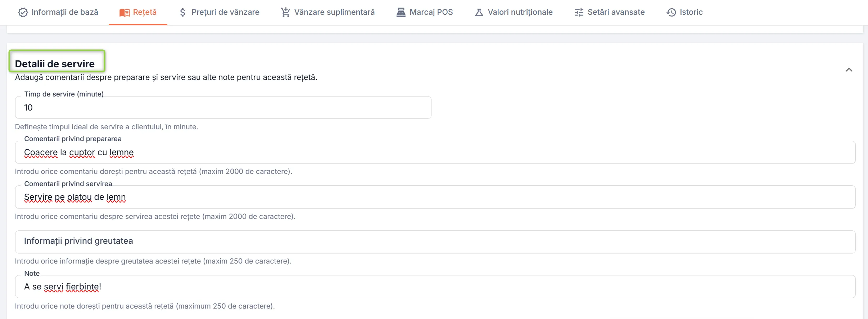Screen dimensions: 868x319
Task: Click the Detalii de servire heading
Action: pyautogui.click(x=55, y=64)
